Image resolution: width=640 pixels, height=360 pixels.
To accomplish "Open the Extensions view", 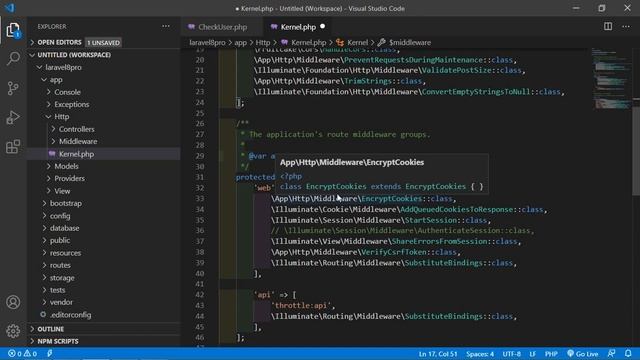I will tap(13, 147).
